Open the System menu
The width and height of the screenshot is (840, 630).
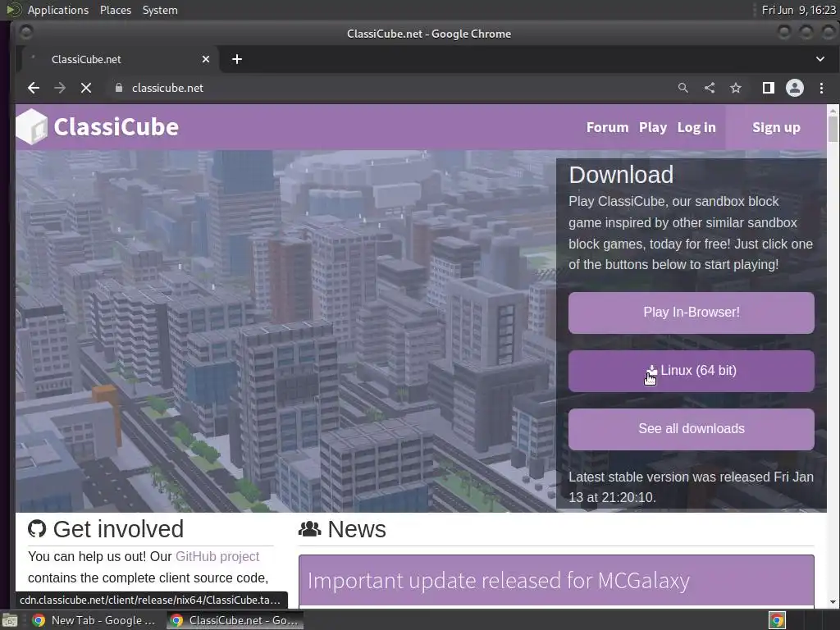click(160, 10)
